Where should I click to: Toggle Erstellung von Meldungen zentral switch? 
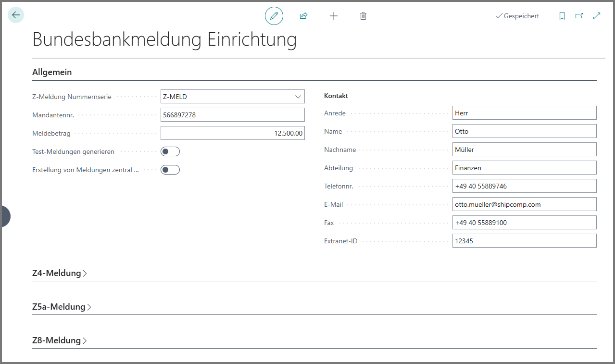point(170,170)
